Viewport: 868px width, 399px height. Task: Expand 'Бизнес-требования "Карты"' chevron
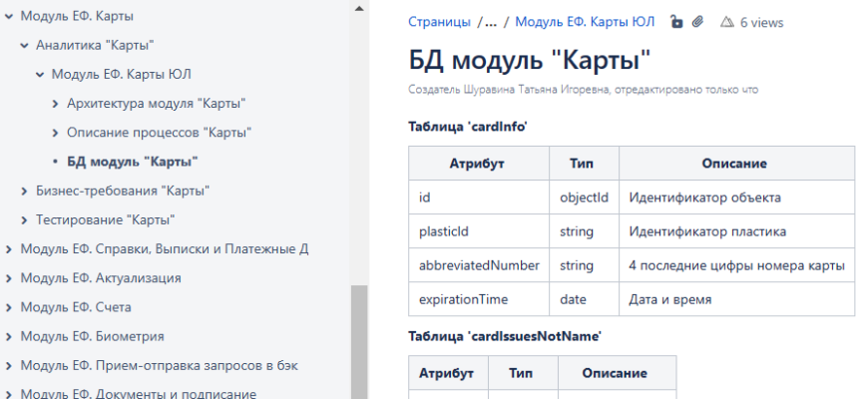24,191
